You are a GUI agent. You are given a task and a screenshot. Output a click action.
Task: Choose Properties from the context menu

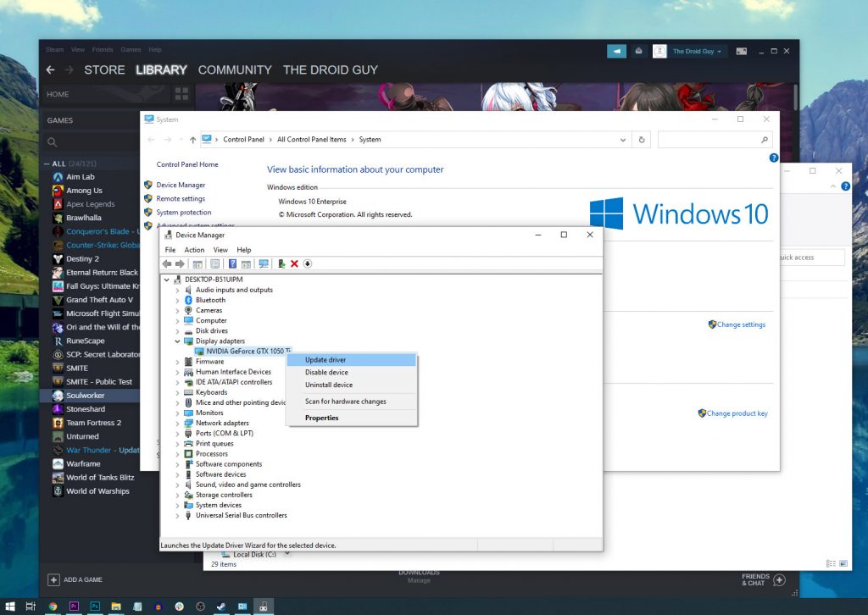(352, 418)
